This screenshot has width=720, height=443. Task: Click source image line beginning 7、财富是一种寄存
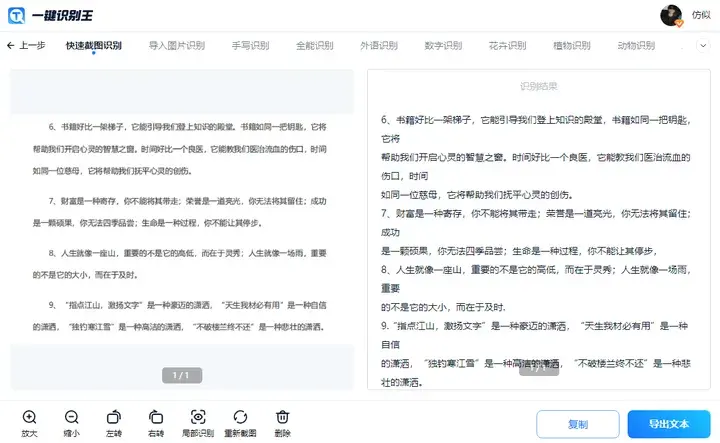tap(187, 201)
